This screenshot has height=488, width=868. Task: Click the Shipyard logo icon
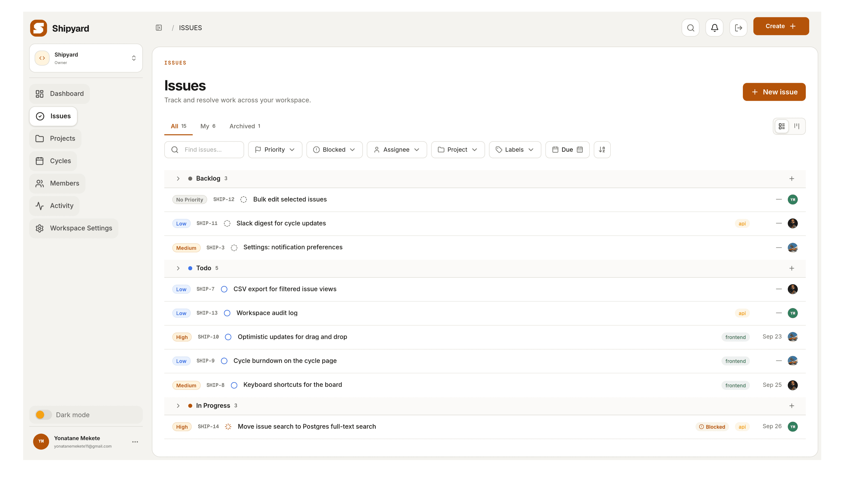pos(38,28)
